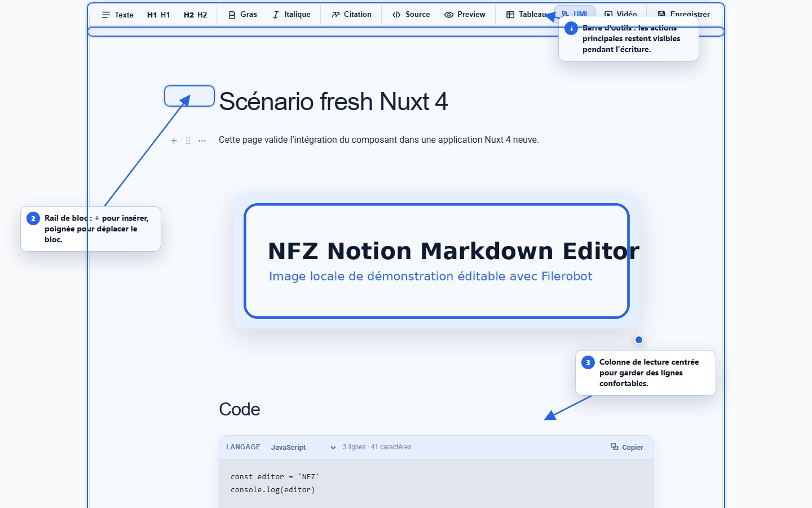Click Enregistrer to save document

(683, 14)
